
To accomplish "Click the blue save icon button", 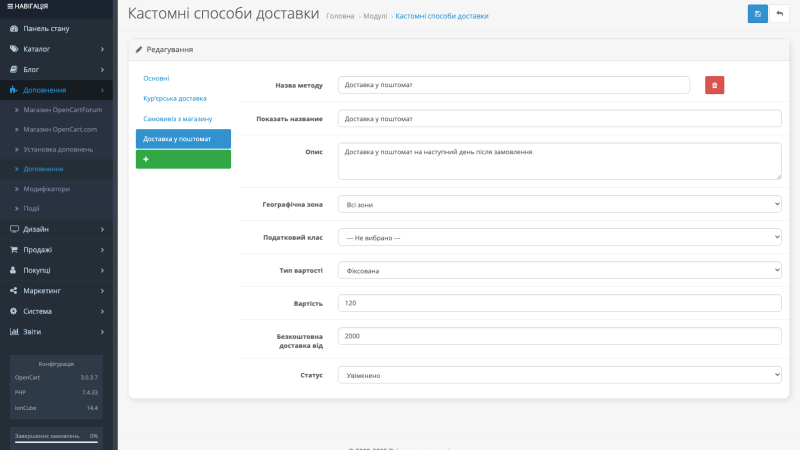I will (x=758, y=14).
